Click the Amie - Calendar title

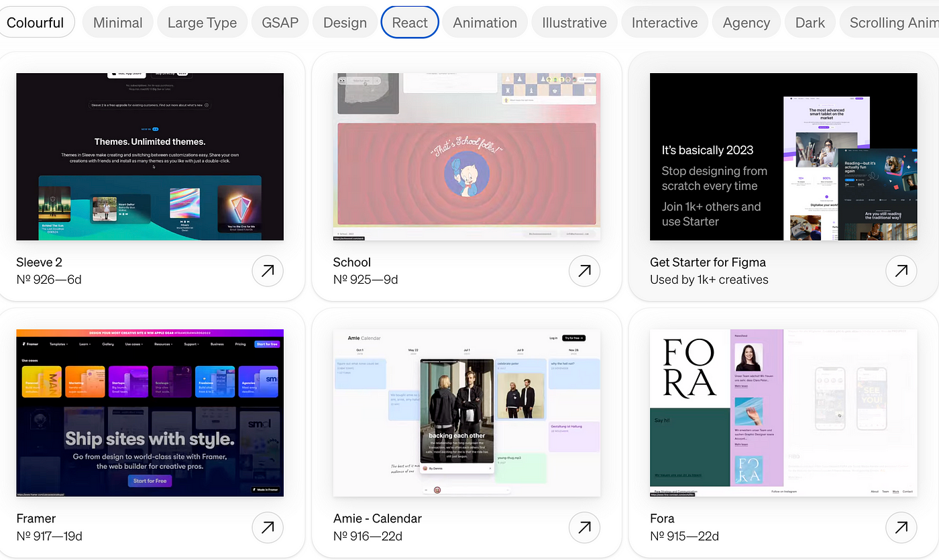coord(378,518)
